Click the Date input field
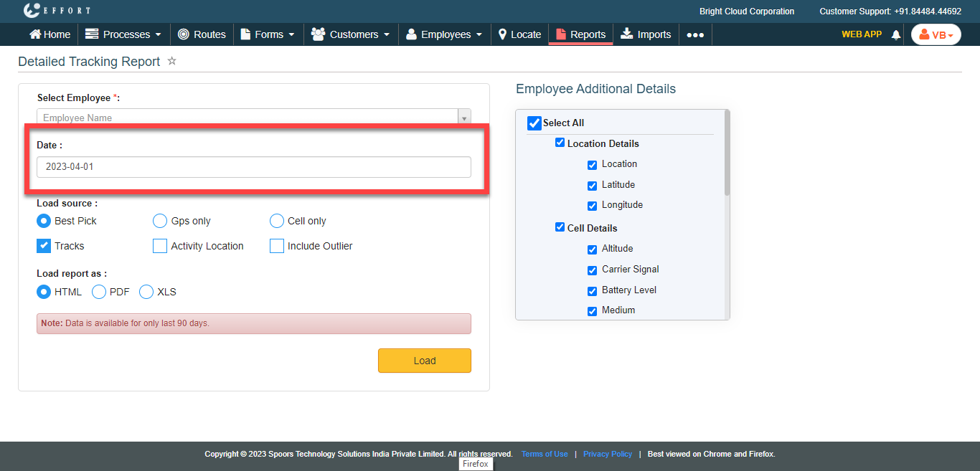 point(253,167)
